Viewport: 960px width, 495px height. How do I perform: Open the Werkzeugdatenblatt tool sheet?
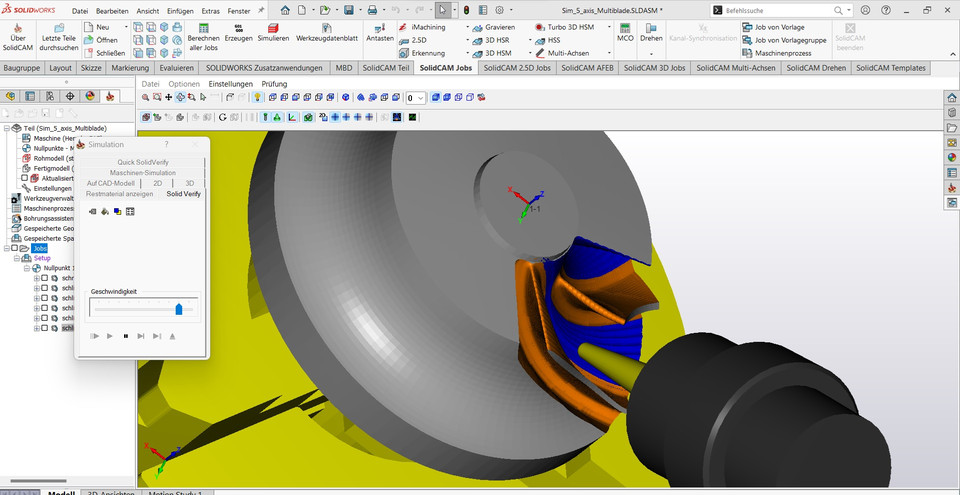[327, 33]
